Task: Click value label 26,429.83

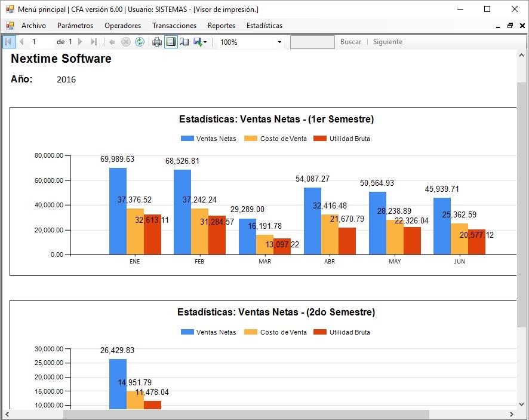Action: [x=117, y=351]
